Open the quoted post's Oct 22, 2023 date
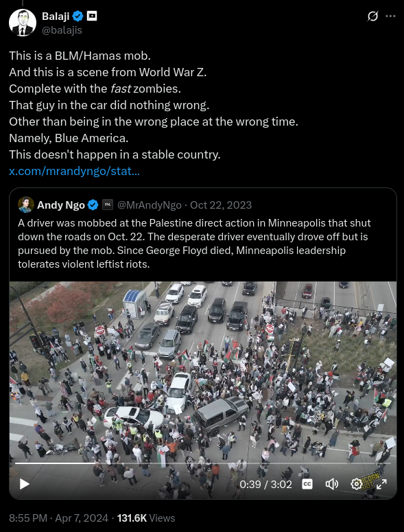The image size is (404, 532). [x=221, y=205]
